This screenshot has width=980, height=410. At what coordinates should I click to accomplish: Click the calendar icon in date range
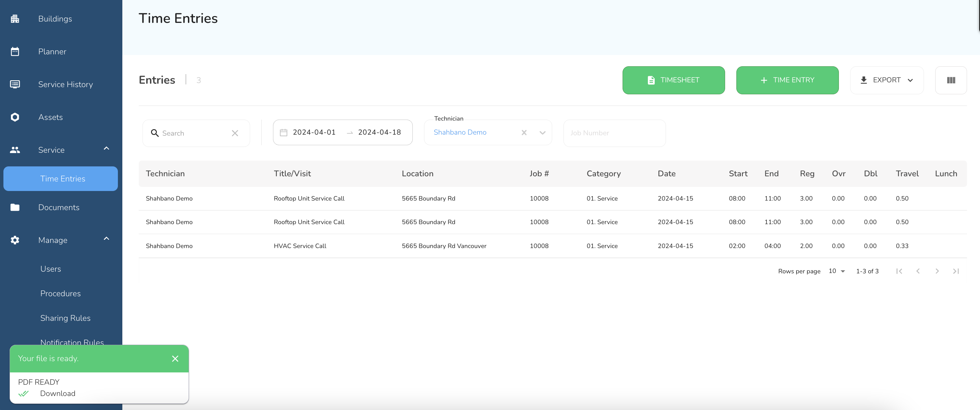(283, 132)
